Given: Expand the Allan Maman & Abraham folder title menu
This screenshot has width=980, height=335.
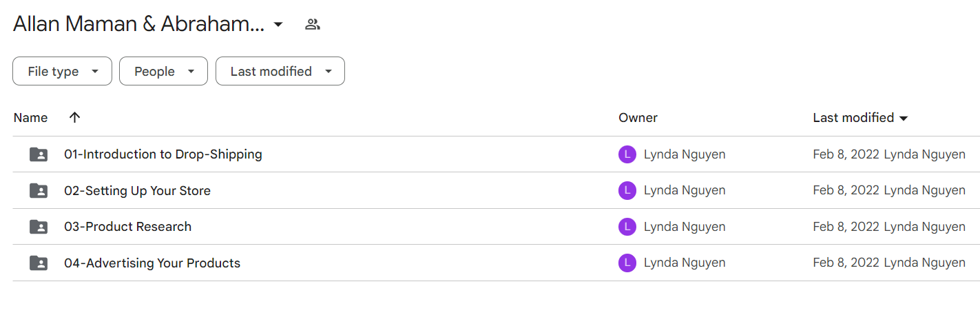Looking at the screenshot, I should 278,25.
